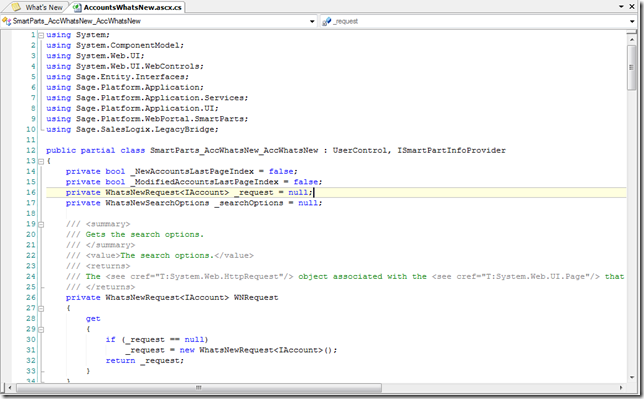
Task: Click the editor split bar above scrollbar
Action: pos(632,33)
